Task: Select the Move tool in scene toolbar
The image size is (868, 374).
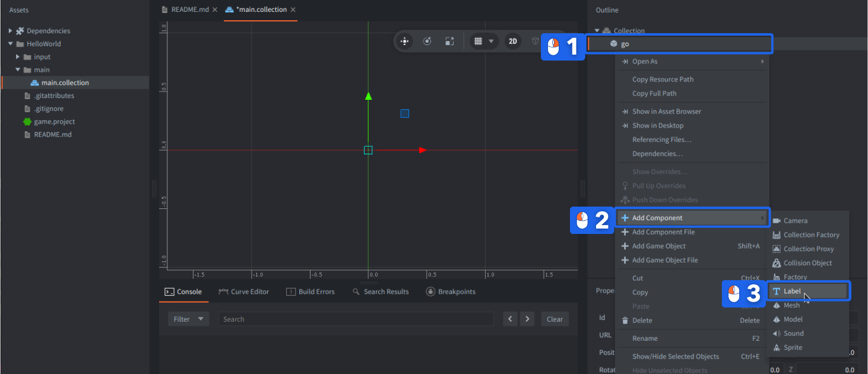Action: pyautogui.click(x=405, y=42)
